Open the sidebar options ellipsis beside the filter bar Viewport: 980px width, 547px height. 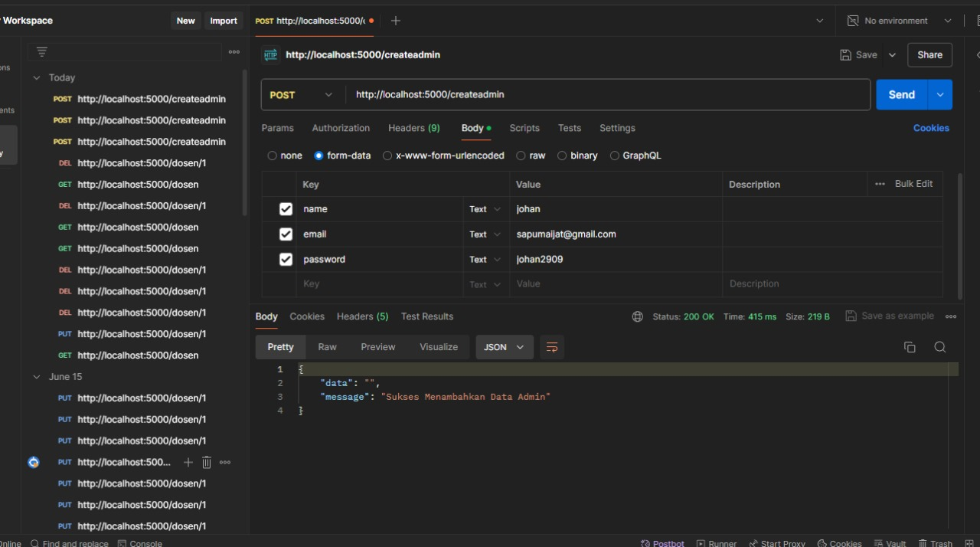(234, 52)
